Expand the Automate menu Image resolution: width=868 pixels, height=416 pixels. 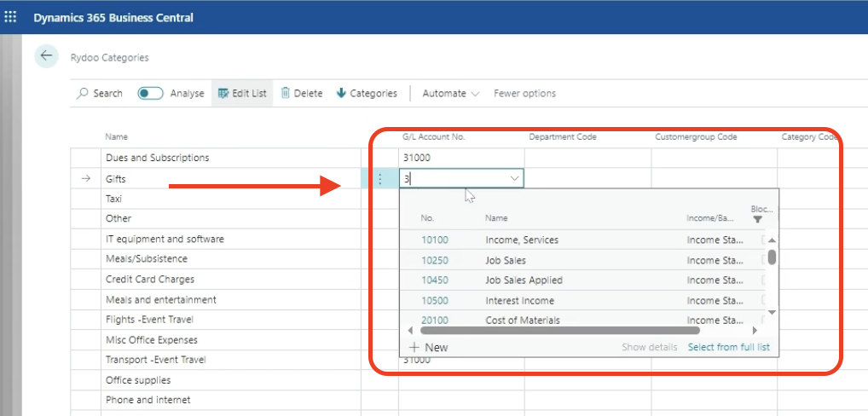point(450,94)
